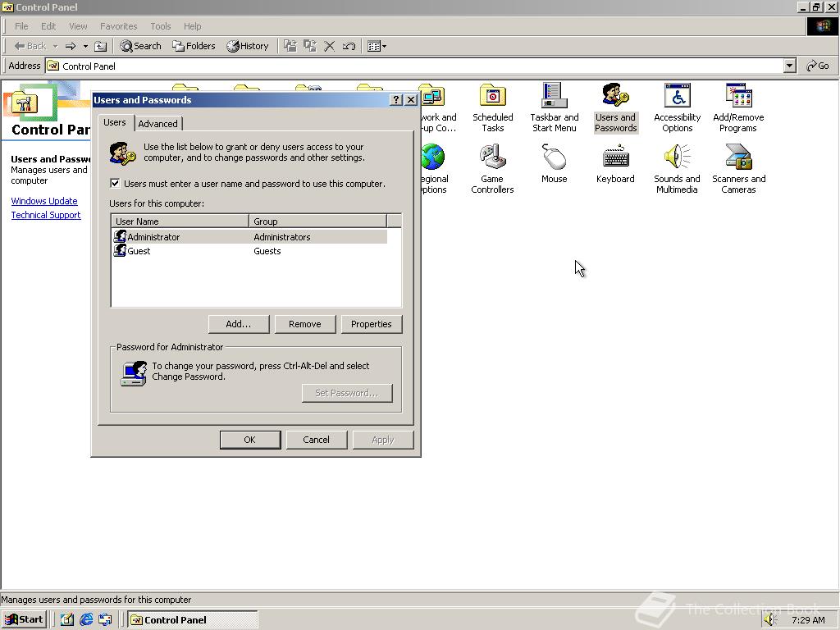This screenshot has height=630, width=840.
Task: Click Show Desktop quick launch icon
Action: [67, 619]
